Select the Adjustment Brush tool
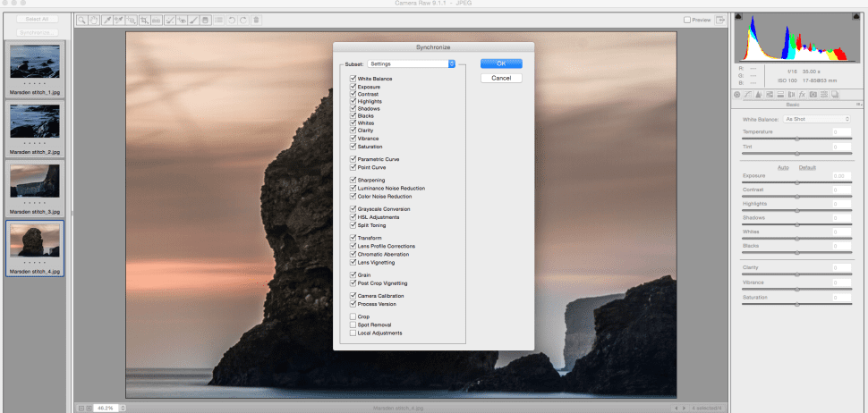Image resolution: width=868 pixels, height=413 pixels. [x=194, y=20]
